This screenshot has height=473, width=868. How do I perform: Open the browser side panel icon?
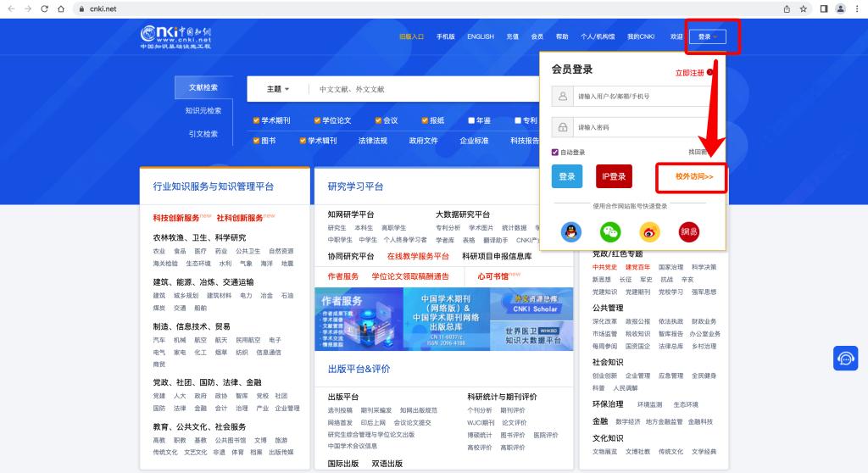(x=824, y=8)
